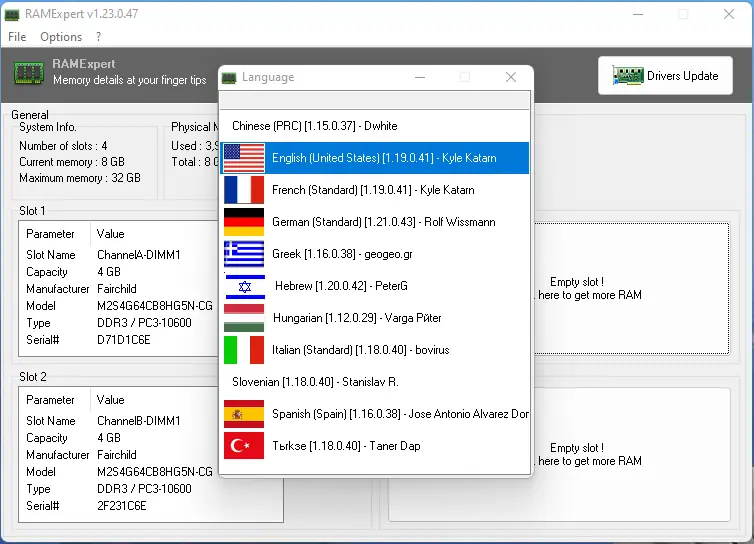Minimize the Language dialog

point(420,77)
